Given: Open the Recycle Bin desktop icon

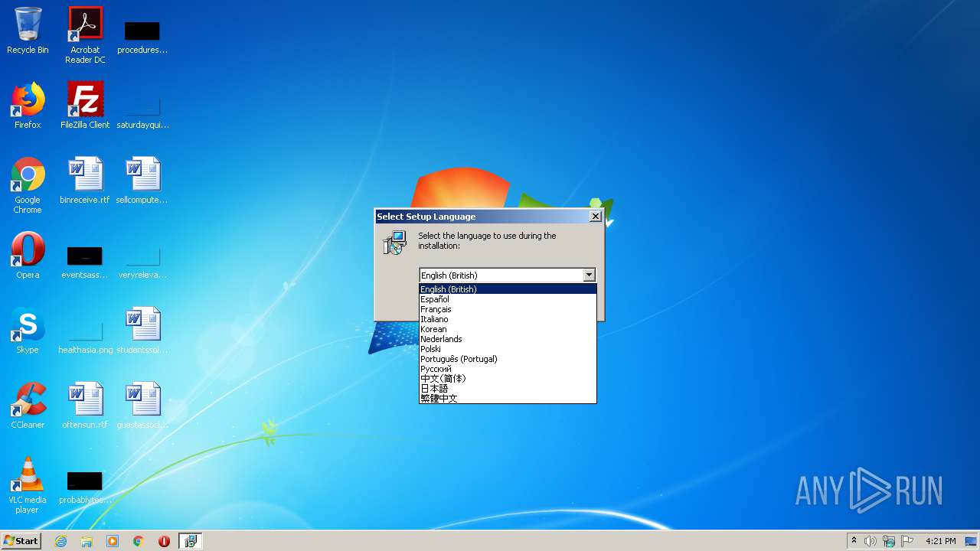Looking at the screenshot, I should click(28, 31).
